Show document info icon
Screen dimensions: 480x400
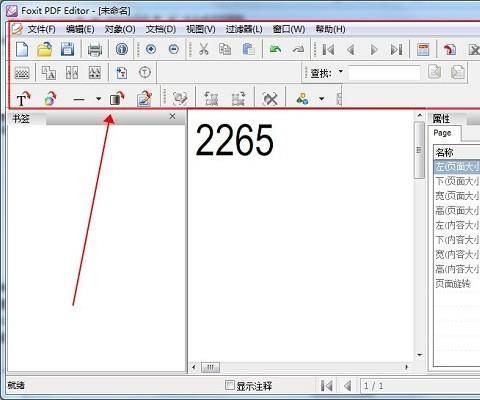pos(122,49)
